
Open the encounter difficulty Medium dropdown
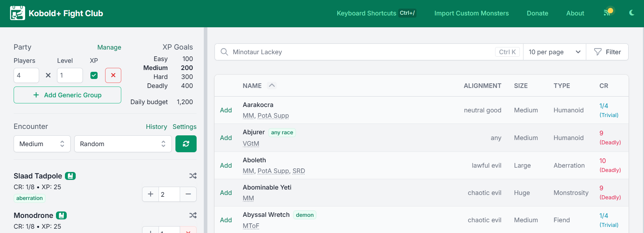[x=42, y=144]
